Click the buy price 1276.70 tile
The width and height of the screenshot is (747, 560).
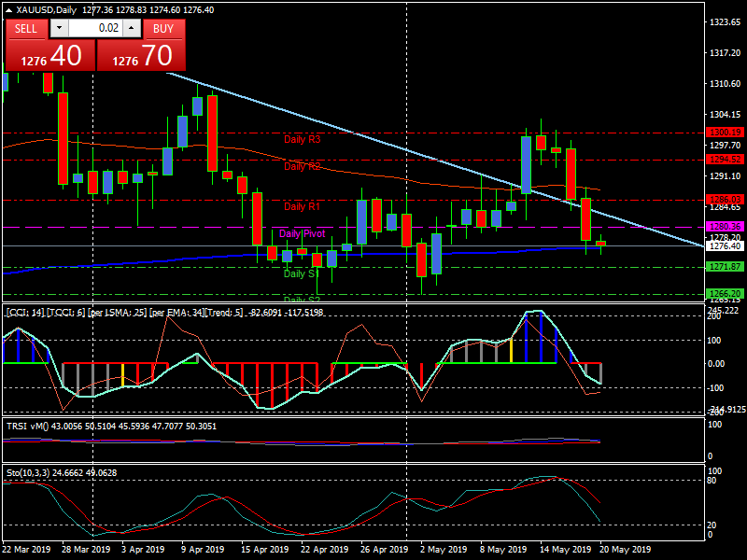click(141, 55)
